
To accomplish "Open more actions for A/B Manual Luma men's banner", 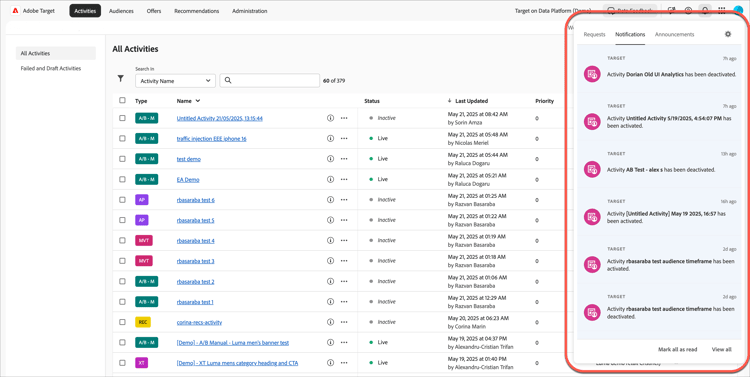I will [x=344, y=343].
